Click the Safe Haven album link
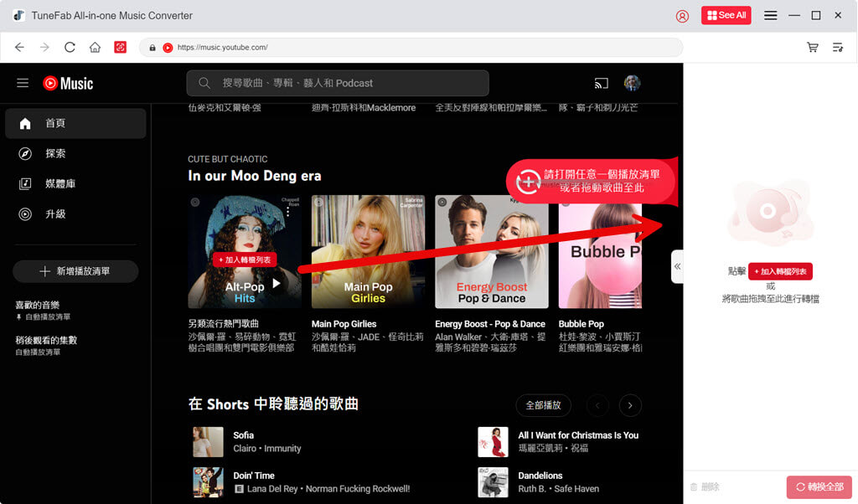The image size is (858, 504). [x=576, y=489]
